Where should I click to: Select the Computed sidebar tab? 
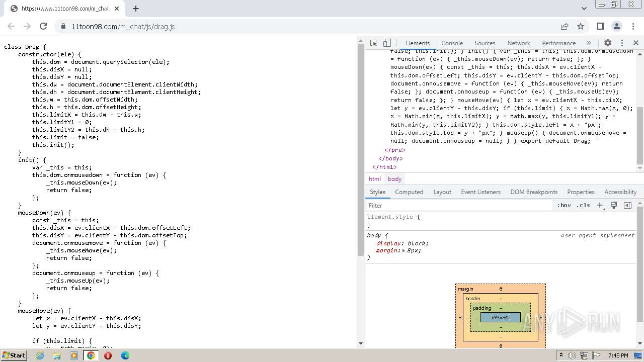[409, 192]
